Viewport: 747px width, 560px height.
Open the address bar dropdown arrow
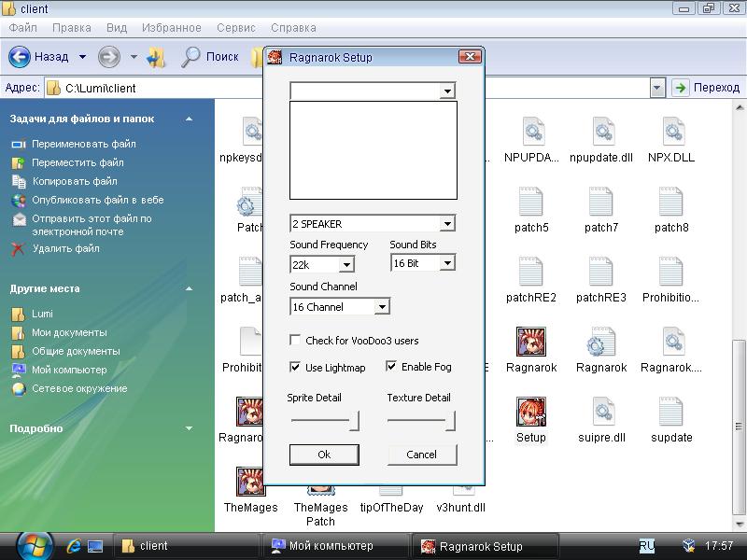(657, 88)
